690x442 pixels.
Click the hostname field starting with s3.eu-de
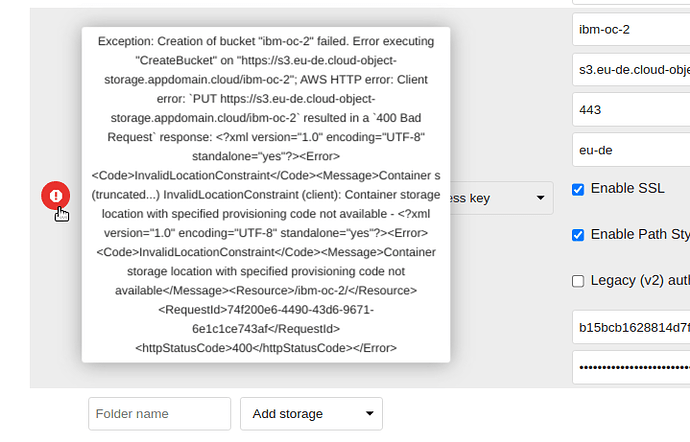click(x=631, y=70)
